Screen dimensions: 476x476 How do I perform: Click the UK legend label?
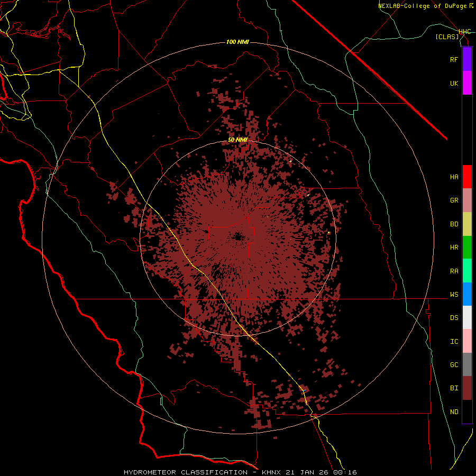454,83
